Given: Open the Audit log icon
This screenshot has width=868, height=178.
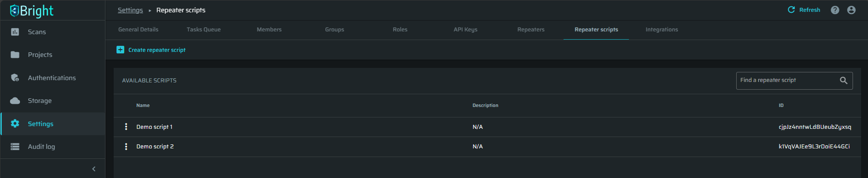Looking at the screenshot, I should [15, 147].
